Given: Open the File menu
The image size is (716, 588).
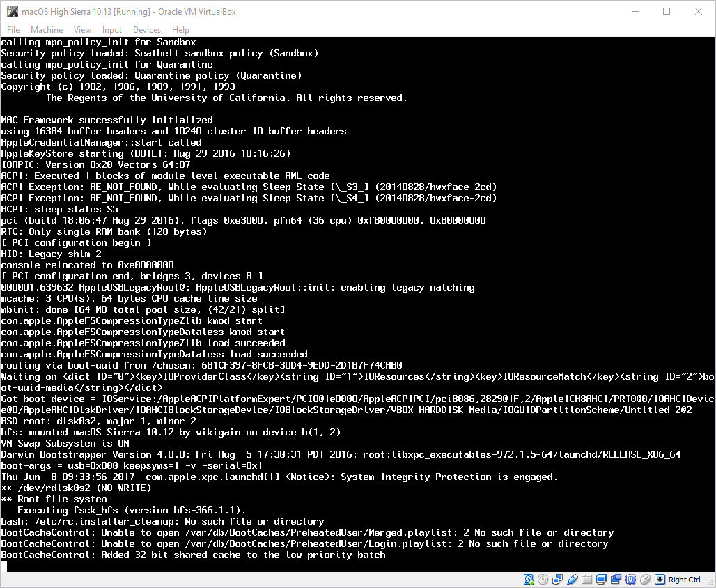Looking at the screenshot, I should [x=13, y=30].
